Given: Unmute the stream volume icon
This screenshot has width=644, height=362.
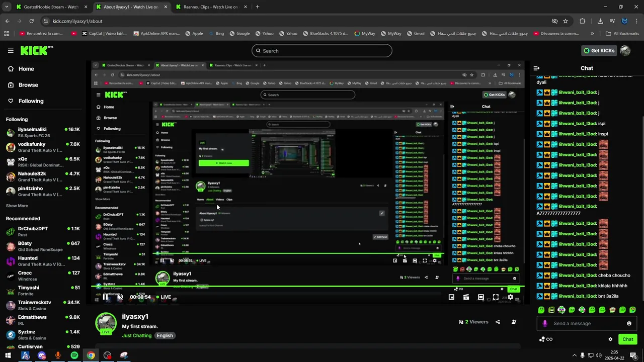Looking at the screenshot, I should [120, 297].
